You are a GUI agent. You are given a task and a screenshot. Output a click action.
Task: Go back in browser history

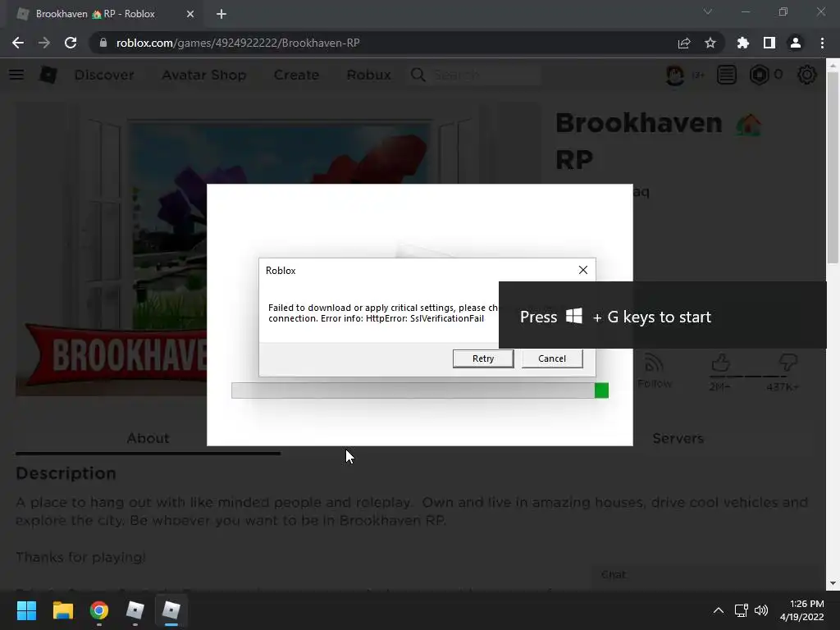tap(18, 43)
